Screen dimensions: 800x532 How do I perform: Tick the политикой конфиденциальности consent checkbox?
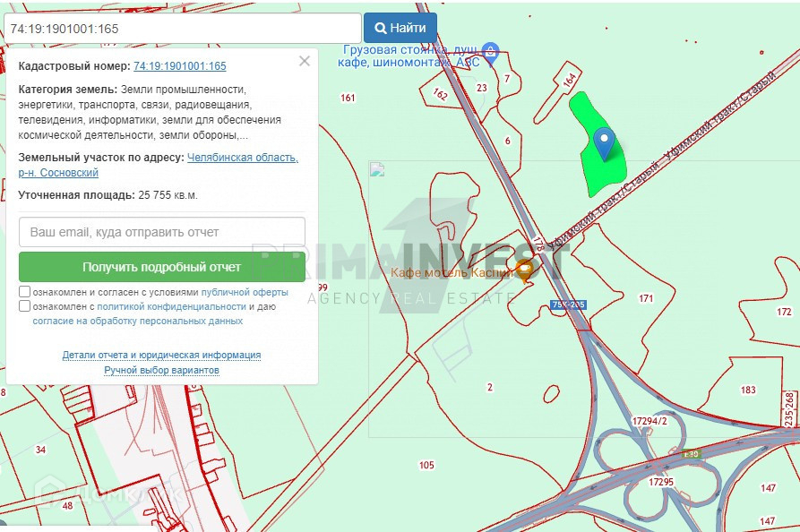pos(24,306)
